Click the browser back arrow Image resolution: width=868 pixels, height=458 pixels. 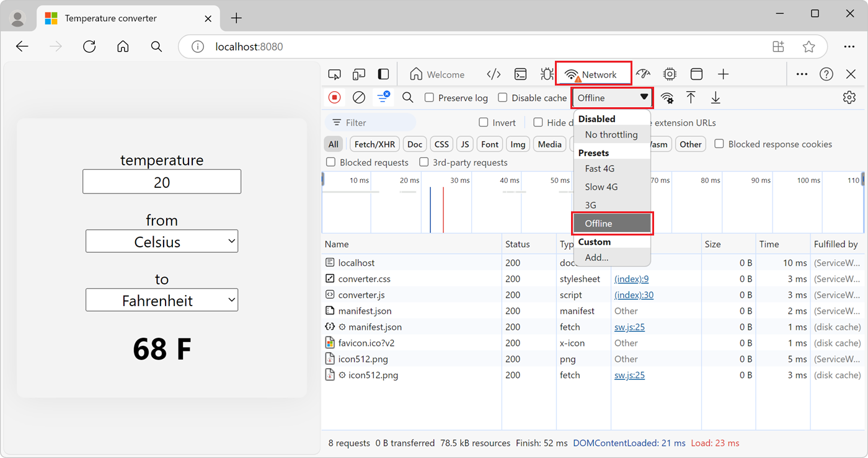pos(22,46)
